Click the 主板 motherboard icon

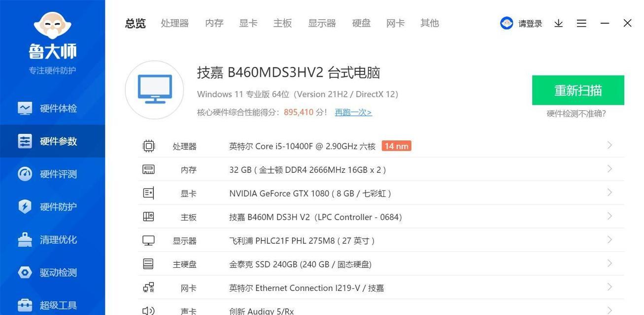[148, 217]
